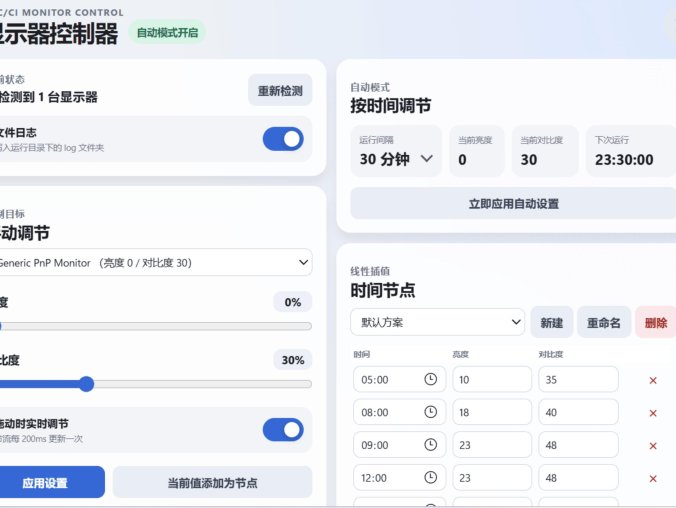
Task: Toggle the 拖动时实时调节 real-time adjust switch
Action: pos(283,430)
